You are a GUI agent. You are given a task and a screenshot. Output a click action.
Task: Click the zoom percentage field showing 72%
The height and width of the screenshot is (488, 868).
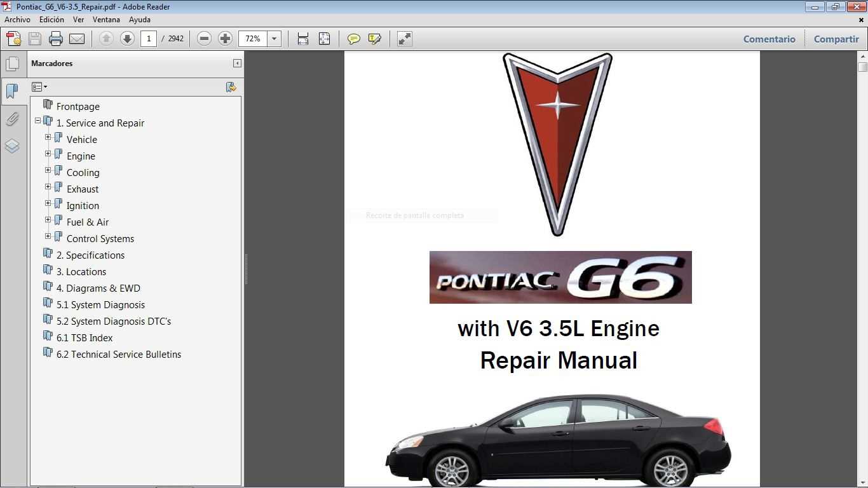coord(253,39)
